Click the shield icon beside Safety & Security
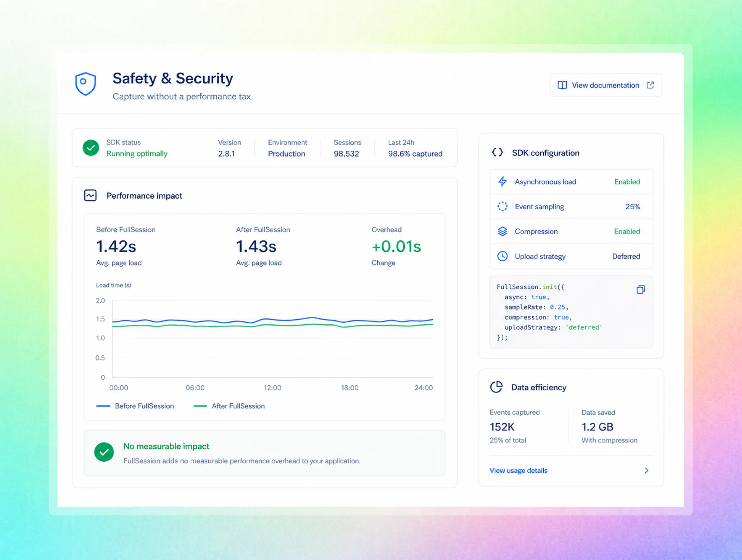The image size is (742, 560). (85, 84)
